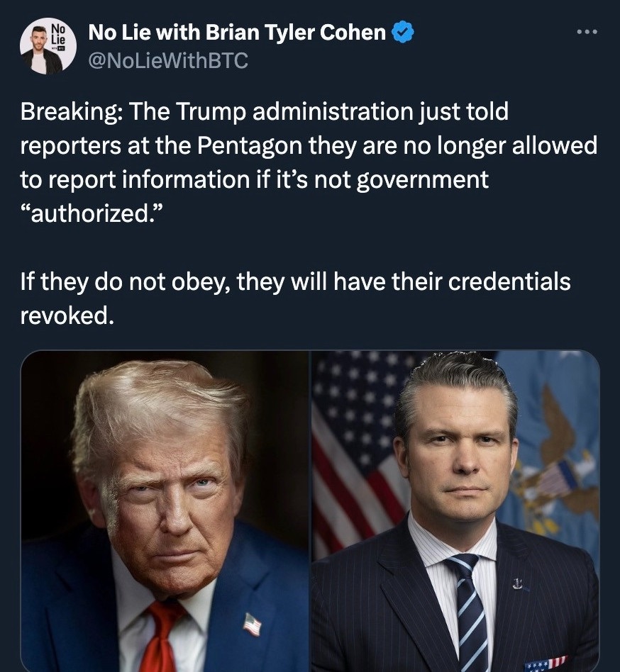Click the sentence starting "If they do not obey"
Viewport: 620px width, 672px height.
coord(295,299)
